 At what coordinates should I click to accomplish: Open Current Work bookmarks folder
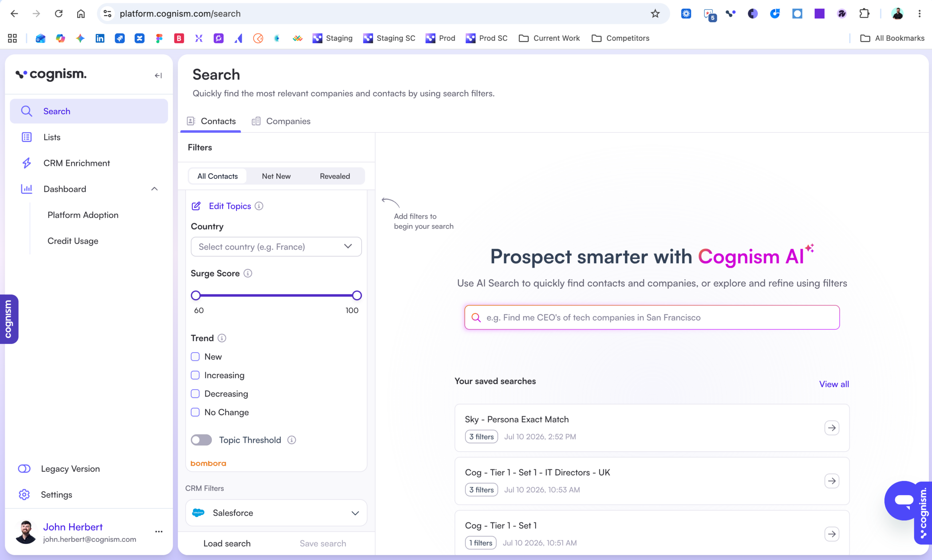[549, 38]
